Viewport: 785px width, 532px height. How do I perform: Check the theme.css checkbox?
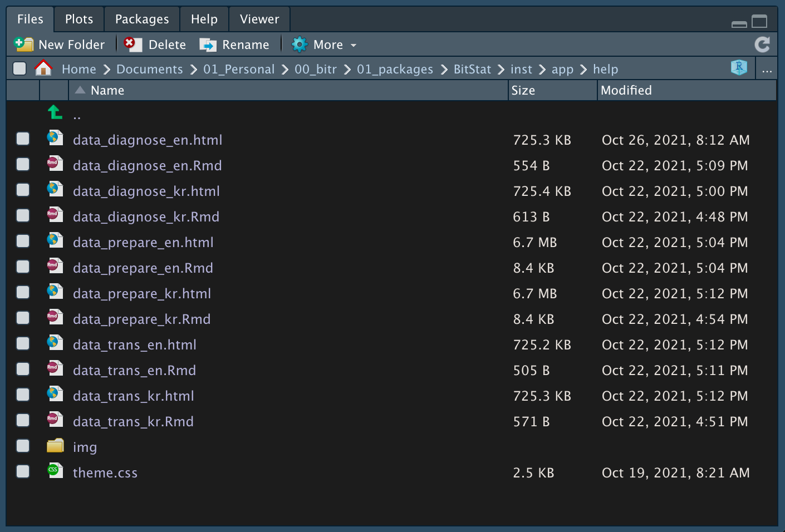(x=23, y=471)
